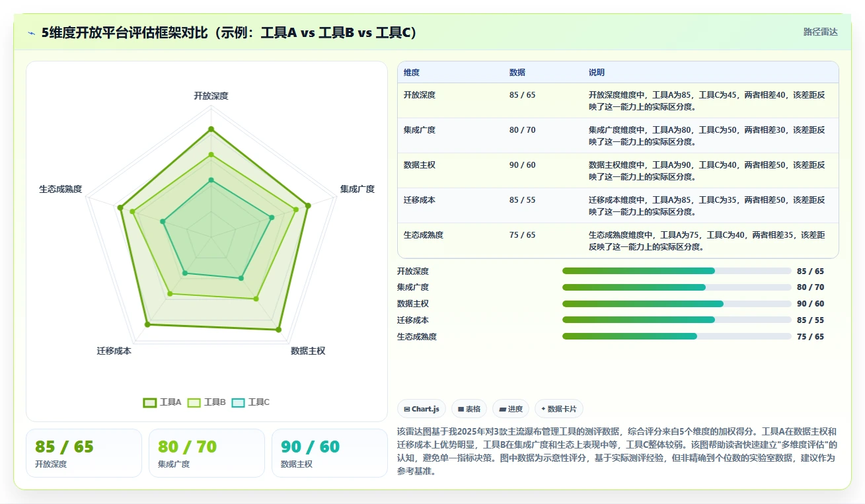865x504 pixels.
Task: Click the Chart.js chip
Action: (x=422, y=409)
